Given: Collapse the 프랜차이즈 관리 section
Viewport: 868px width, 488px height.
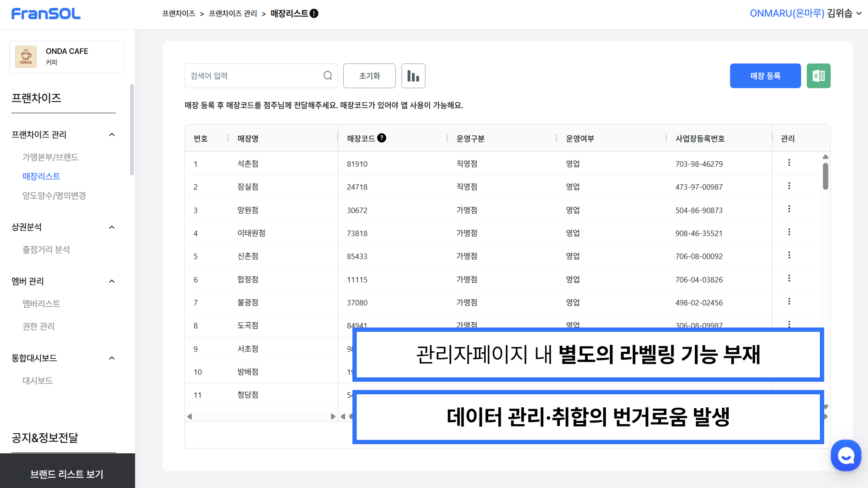Looking at the screenshot, I should 112,134.
